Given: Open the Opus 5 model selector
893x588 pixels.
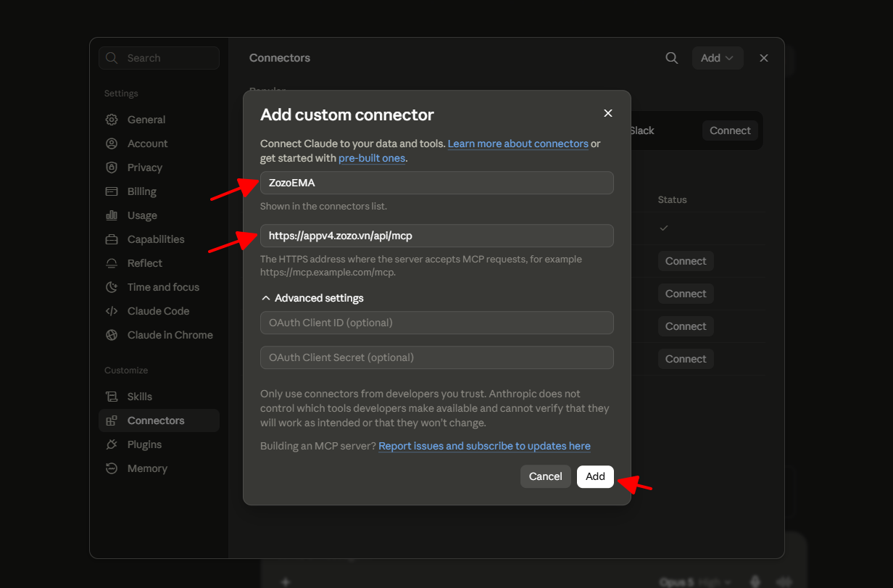Looking at the screenshot, I should coord(696,582).
